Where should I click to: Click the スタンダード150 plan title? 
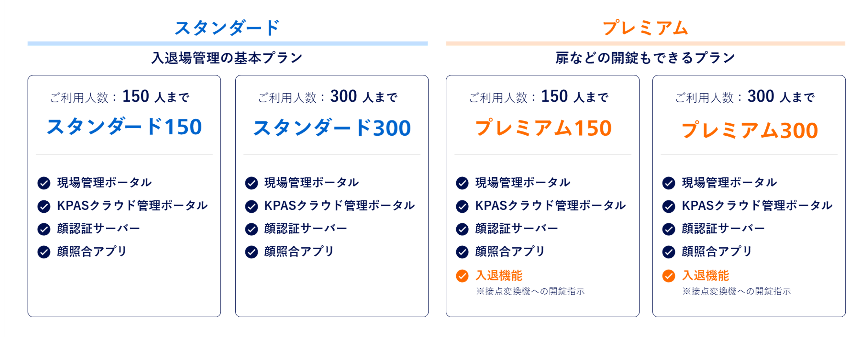coord(124,127)
